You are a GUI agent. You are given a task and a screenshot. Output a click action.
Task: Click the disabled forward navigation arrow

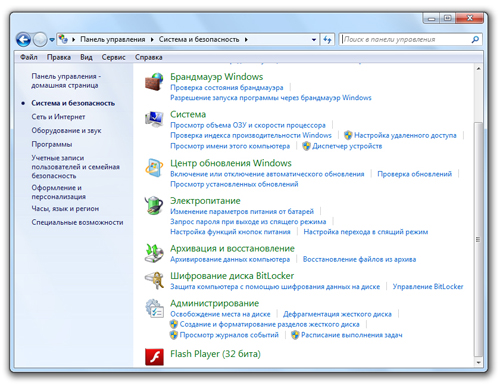(40, 40)
